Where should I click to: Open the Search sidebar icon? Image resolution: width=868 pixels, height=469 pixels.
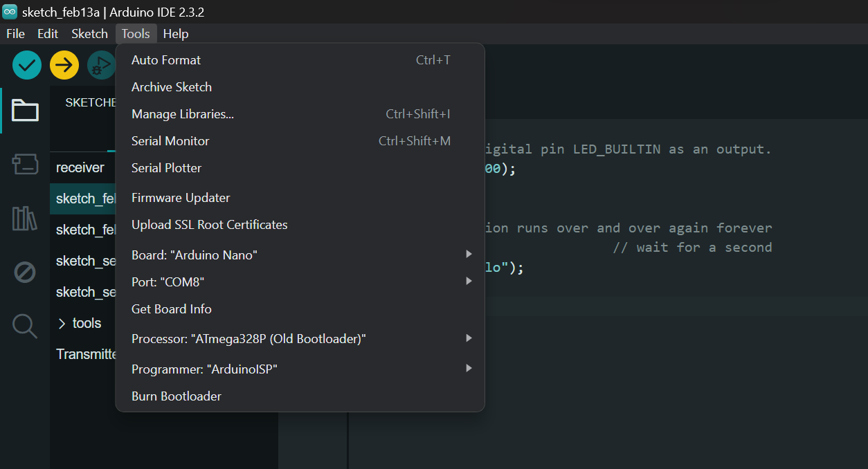(24, 326)
